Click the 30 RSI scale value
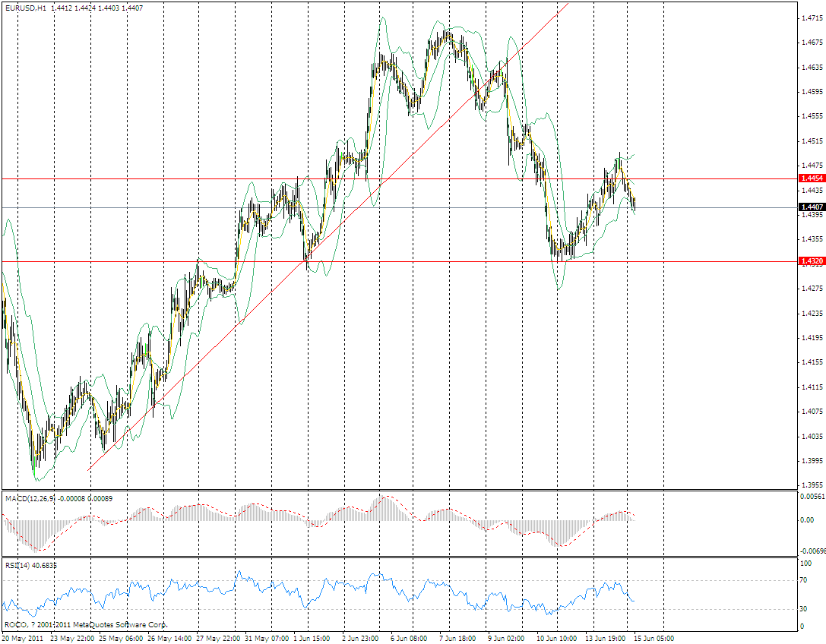Image resolution: width=826 pixels, height=644 pixels. 804,609
